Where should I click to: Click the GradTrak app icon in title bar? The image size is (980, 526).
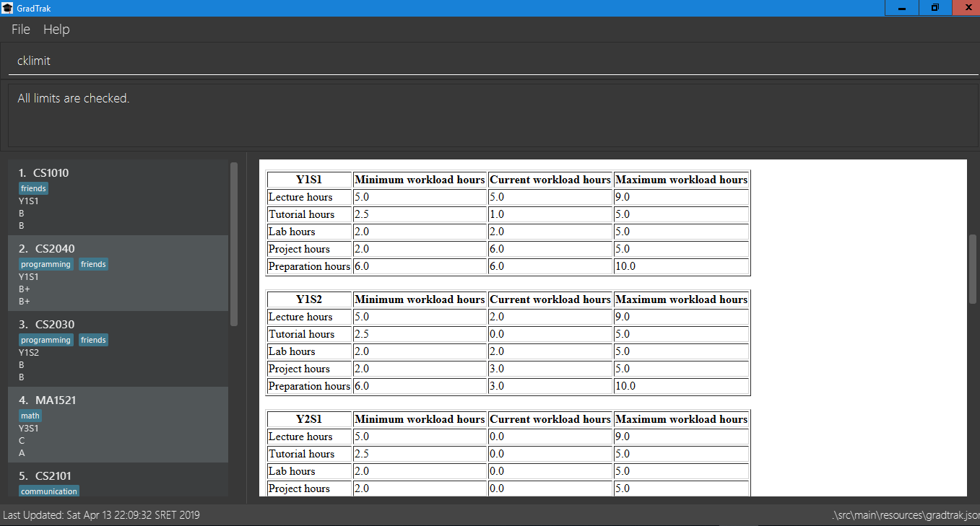(x=7, y=8)
